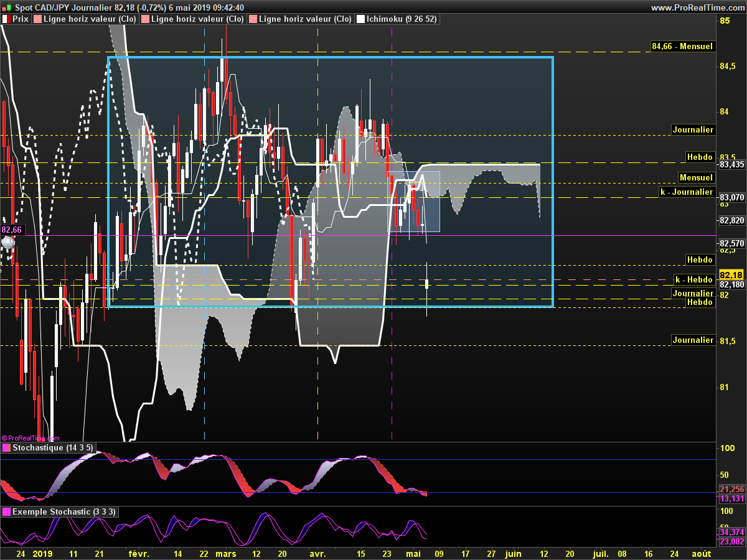This screenshot has height=560, width=747.
Task: Click the round marker icon below the 82,66 label
Action: pyautogui.click(x=8, y=243)
